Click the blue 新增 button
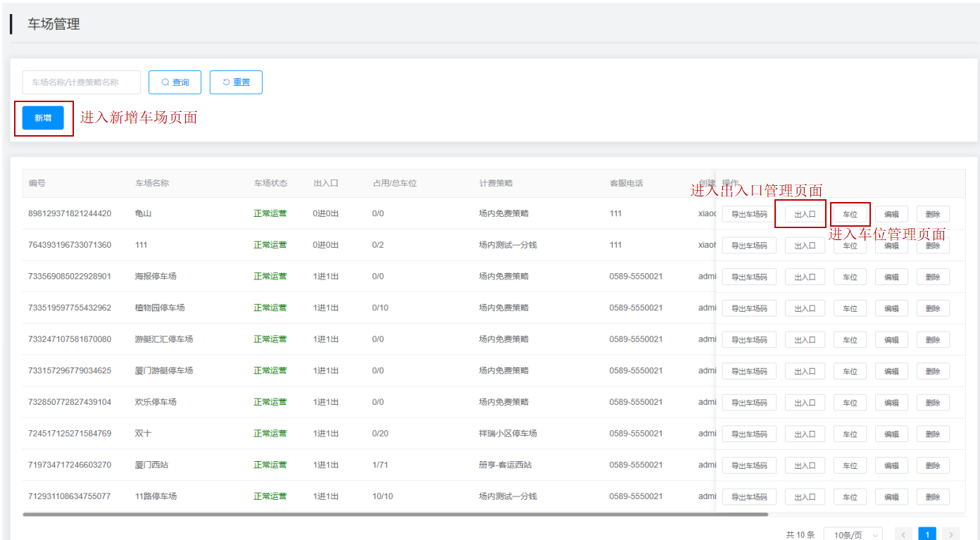 pos(43,118)
